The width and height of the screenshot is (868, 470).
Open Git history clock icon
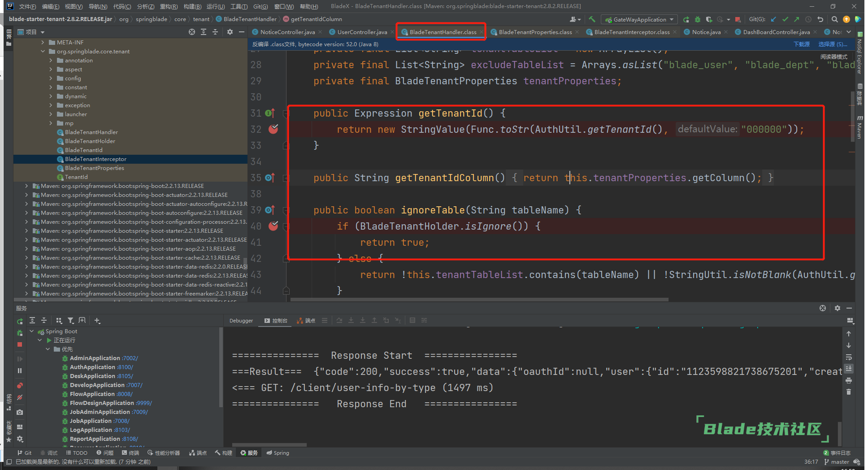(808, 19)
